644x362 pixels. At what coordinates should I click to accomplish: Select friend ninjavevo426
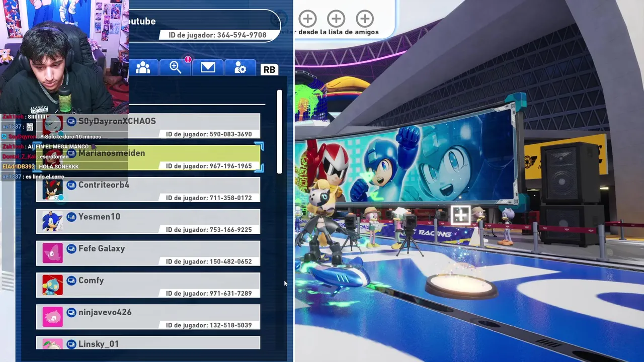(148, 317)
